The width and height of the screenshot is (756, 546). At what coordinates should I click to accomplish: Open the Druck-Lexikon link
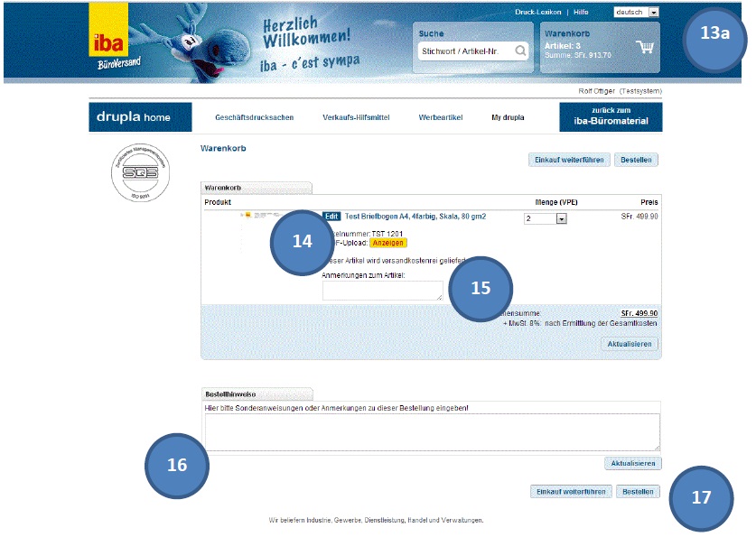[538, 13]
